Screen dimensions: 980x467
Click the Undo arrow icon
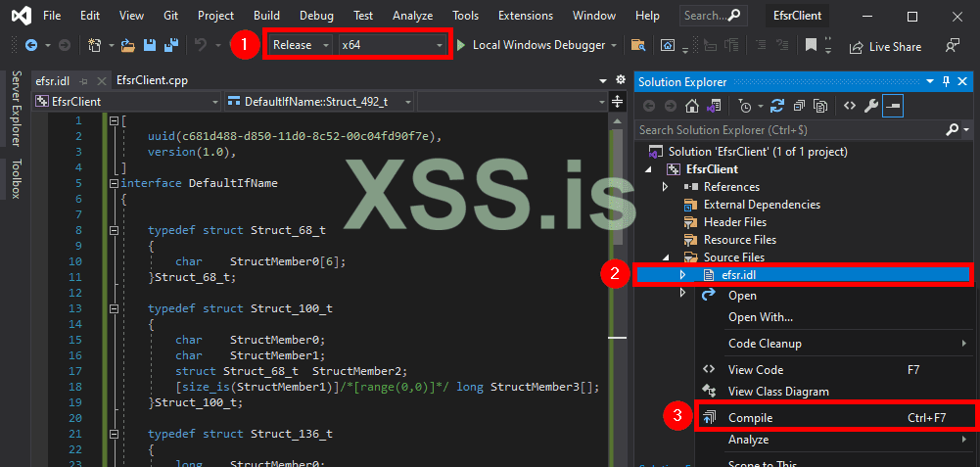201,45
